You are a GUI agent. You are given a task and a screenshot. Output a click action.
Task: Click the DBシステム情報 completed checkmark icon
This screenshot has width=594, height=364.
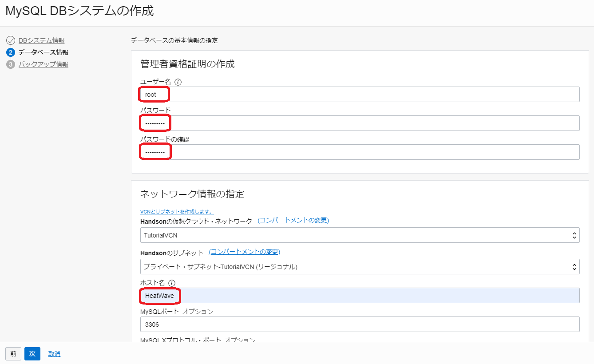[x=11, y=41]
